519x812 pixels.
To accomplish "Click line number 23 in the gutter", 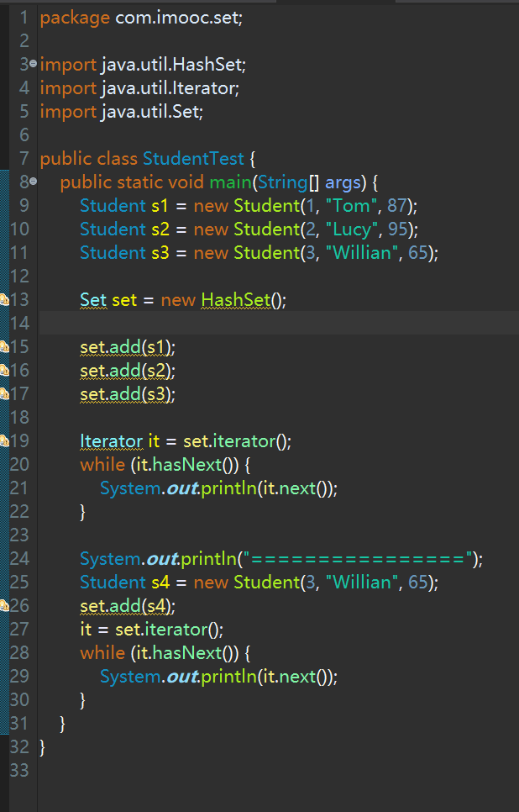I will click(19, 535).
